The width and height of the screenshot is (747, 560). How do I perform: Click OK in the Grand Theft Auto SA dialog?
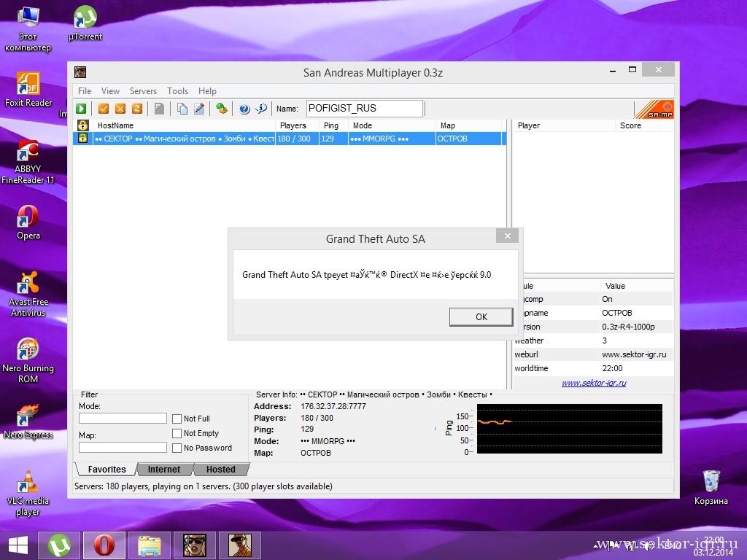tap(481, 317)
